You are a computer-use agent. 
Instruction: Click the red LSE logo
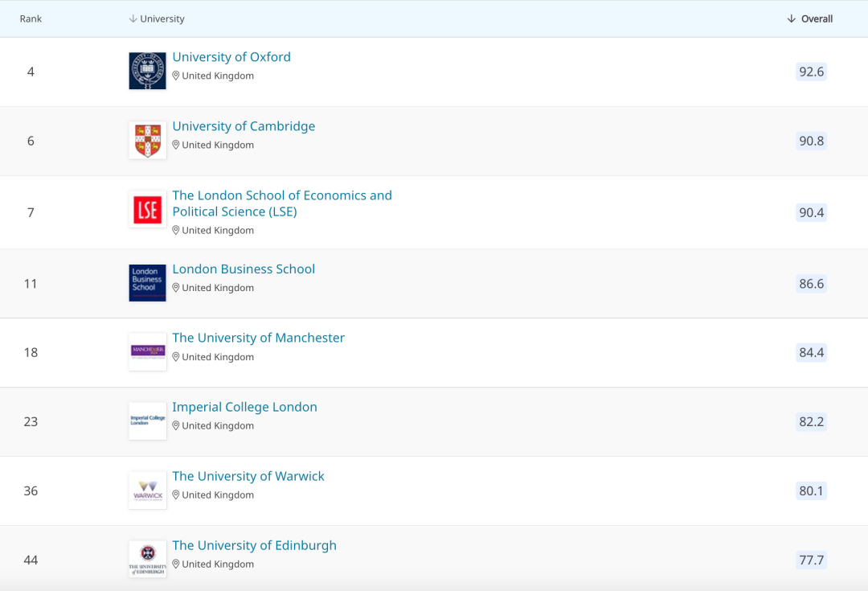point(147,210)
